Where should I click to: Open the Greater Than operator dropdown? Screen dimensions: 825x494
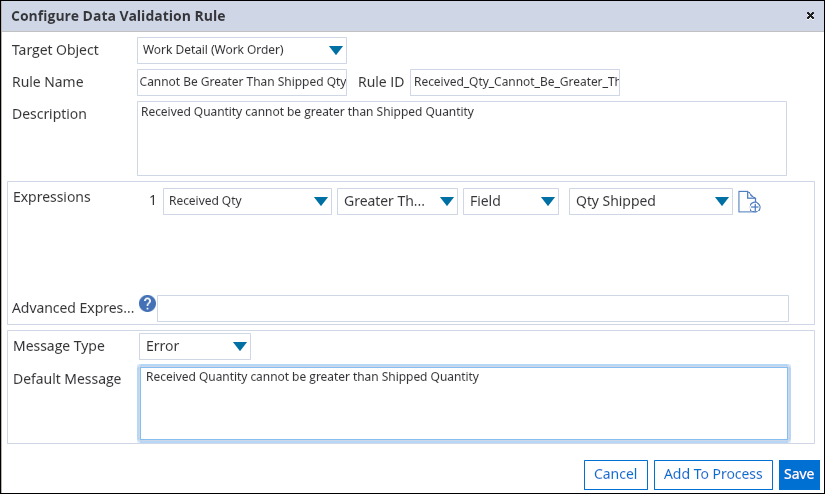[397, 201]
